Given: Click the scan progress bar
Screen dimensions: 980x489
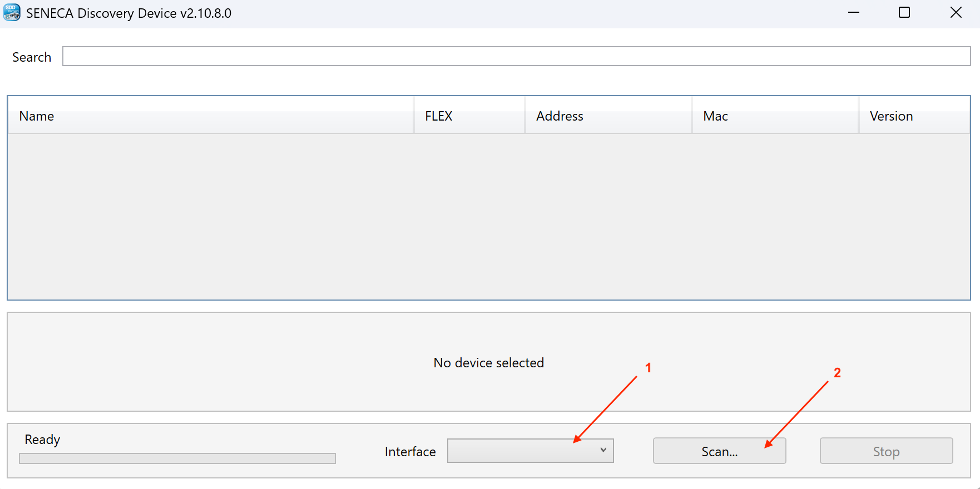Looking at the screenshot, I should [x=177, y=458].
